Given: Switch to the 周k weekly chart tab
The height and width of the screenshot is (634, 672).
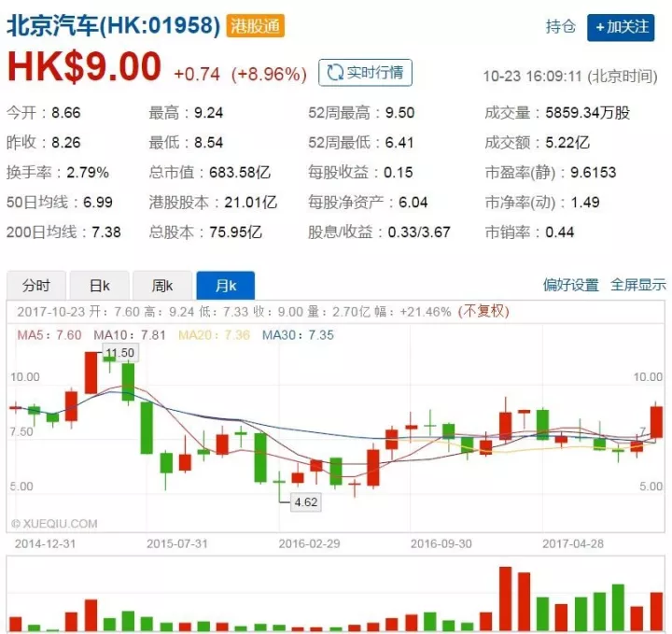Looking at the screenshot, I should 162,286.
